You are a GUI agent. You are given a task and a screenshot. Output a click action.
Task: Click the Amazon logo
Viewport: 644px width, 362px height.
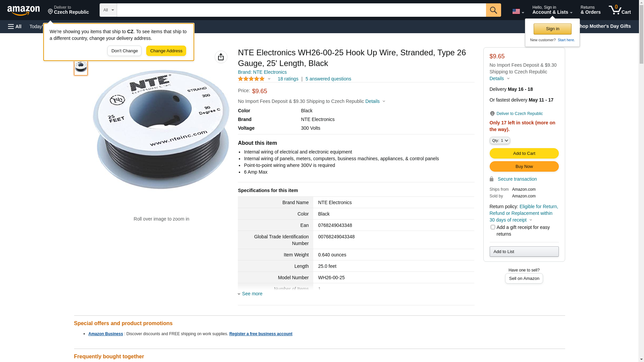(x=23, y=10)
